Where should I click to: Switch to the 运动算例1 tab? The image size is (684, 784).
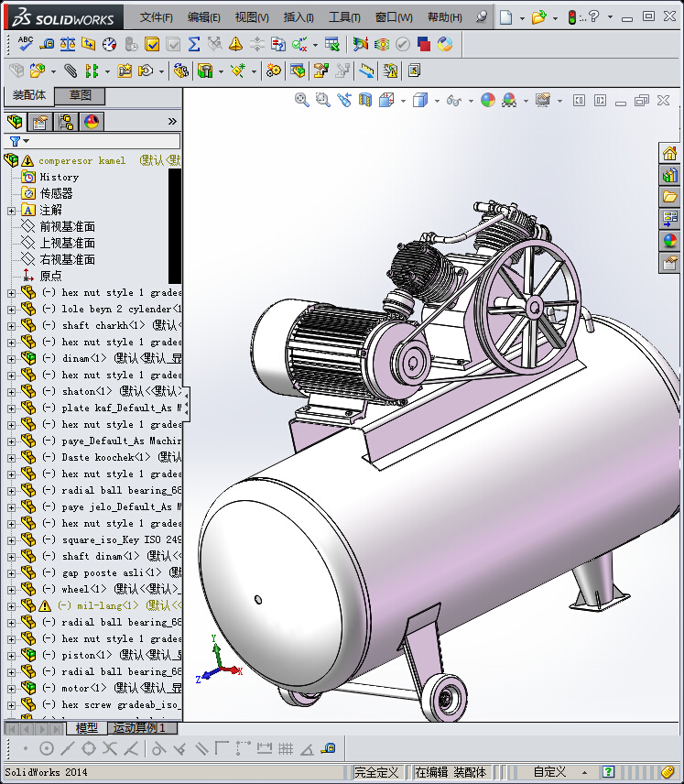[x=141, y=728]
